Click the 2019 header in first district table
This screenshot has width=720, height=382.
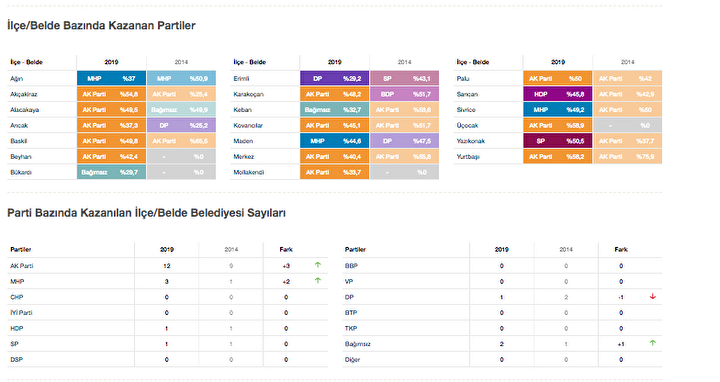[111, 62]
